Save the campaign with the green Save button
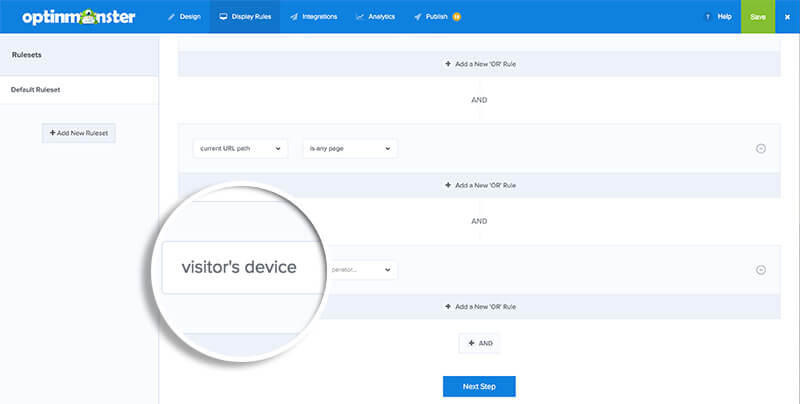Viewport: 800px width, 404px height. pos(758,17)
